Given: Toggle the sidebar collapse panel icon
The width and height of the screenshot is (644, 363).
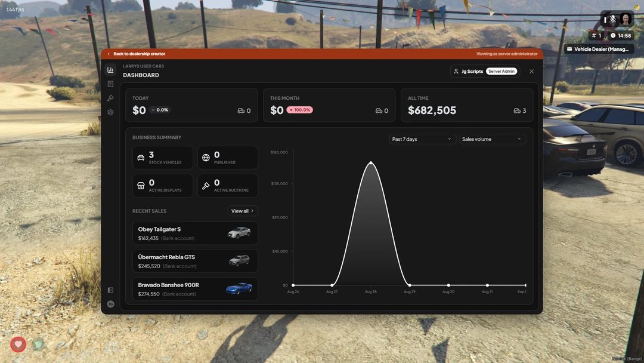Looking at the screenshot, I should (110, 290).
